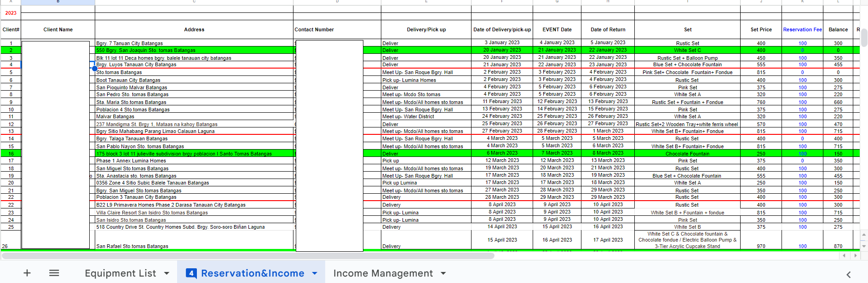Screen dimensions: 868x283
Task: Select address Phase 1 Annex Lumina Homes
Action: [x=194, y=161]
